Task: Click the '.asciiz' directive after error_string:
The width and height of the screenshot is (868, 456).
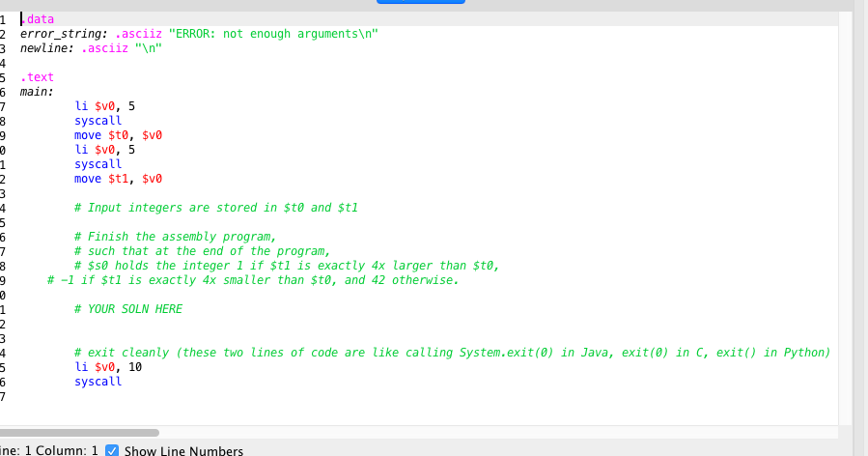Action: pos(138,34)
